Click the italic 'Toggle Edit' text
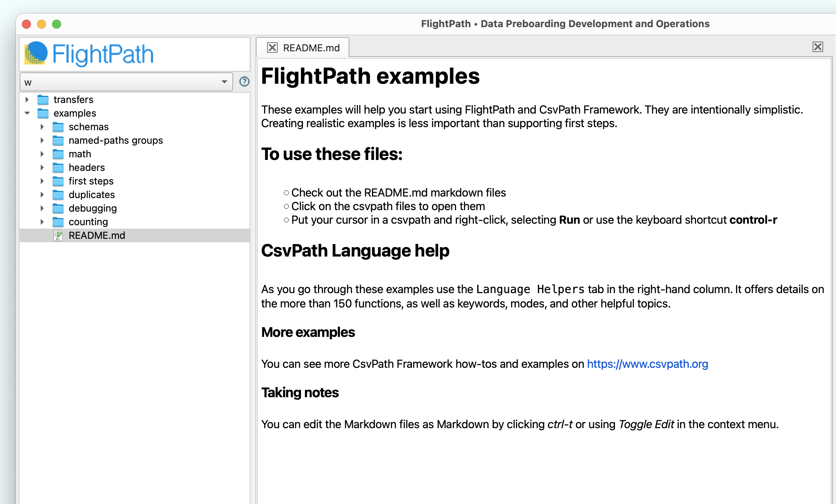Image resolution: width=836 pixels, height=504 pixels. pos(646,424)
